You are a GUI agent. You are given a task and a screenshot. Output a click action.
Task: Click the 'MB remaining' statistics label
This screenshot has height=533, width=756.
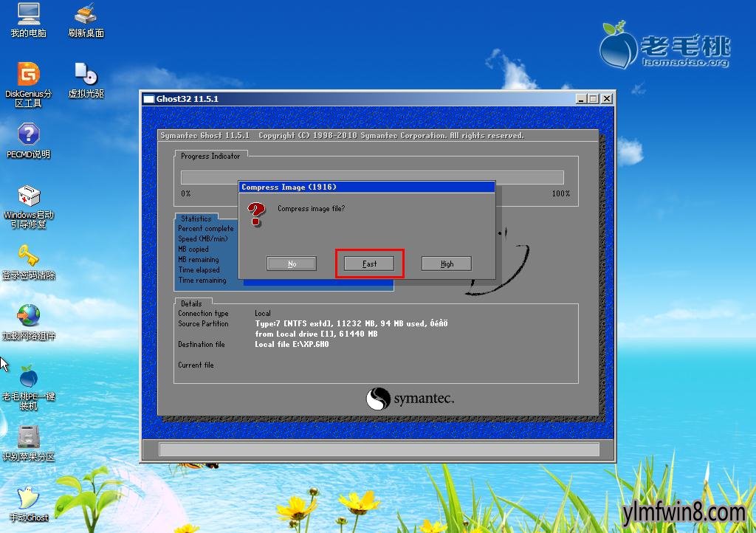198,259
